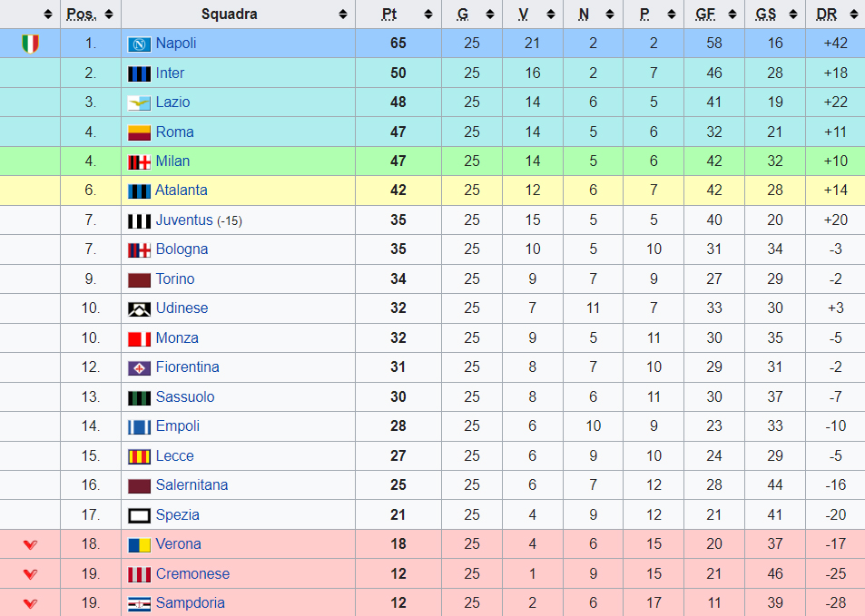This screenshot has width=865, height=616.
Task: Click the Lazio eagle flag icon
Action: [139, 103]
